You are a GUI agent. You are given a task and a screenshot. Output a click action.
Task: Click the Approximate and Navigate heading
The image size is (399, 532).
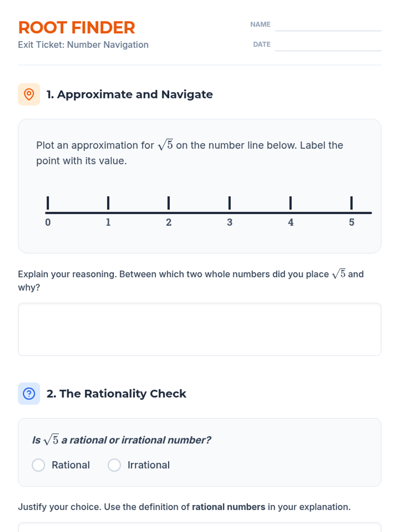[x=129, y=94]
